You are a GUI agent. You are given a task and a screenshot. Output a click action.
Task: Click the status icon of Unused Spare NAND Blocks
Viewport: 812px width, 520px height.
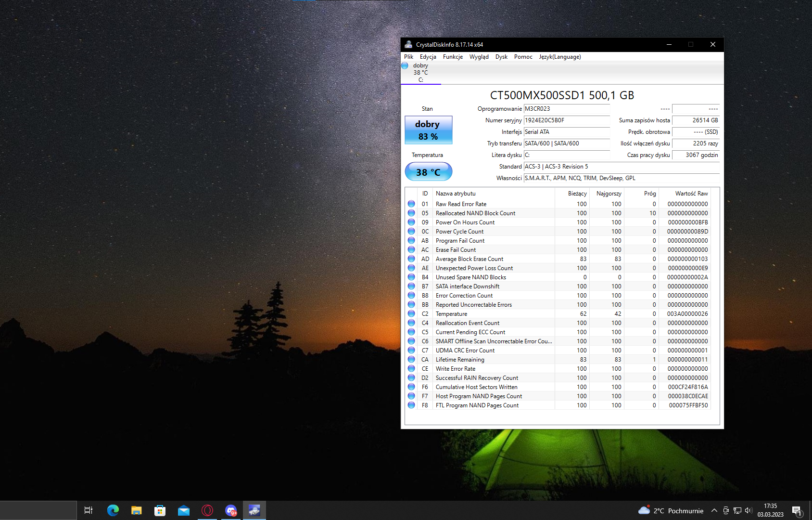(x=411, y=277)
